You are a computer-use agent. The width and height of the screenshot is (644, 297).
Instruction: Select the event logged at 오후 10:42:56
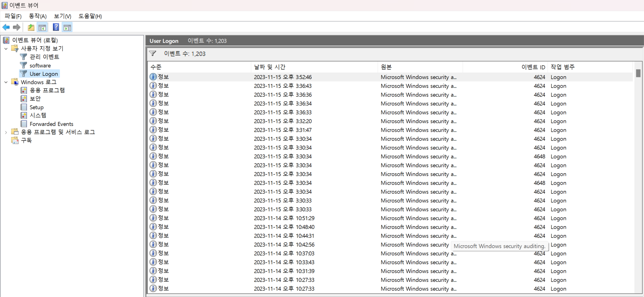391,244
